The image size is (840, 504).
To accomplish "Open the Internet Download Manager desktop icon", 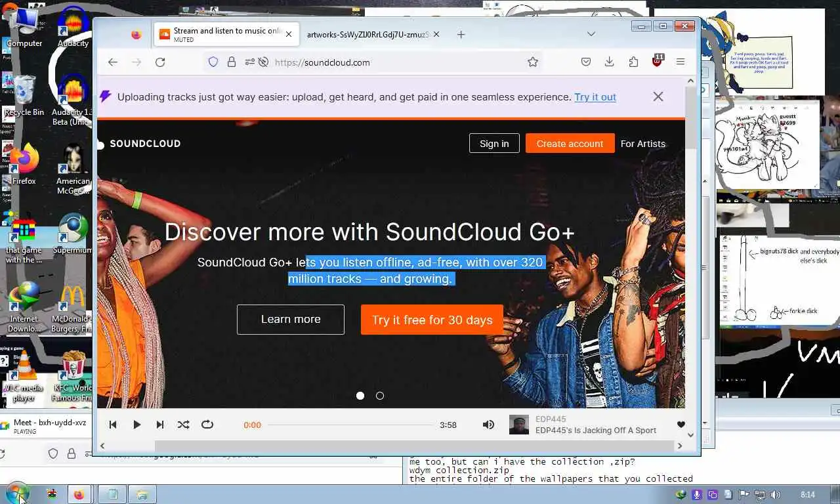I will [24, 307].
